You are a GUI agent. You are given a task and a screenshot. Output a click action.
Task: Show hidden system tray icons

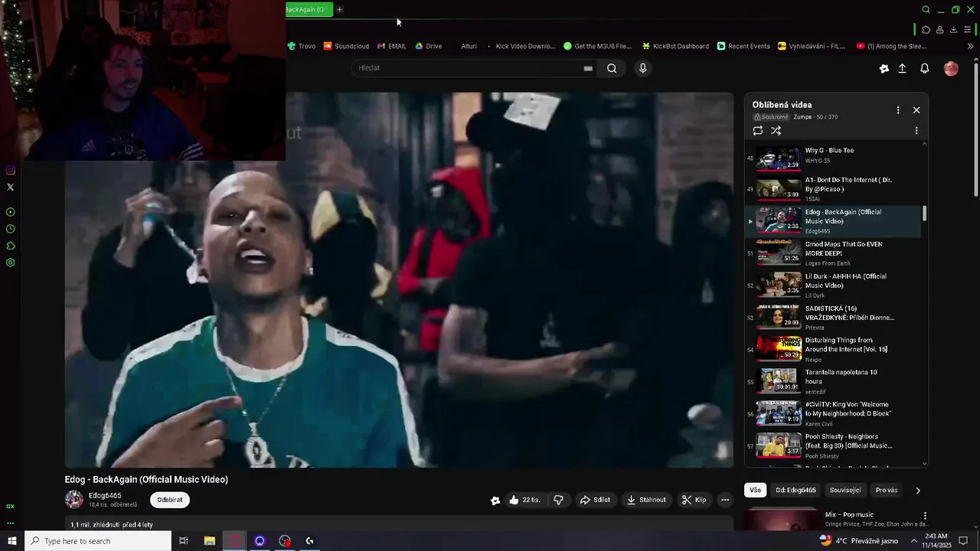914,540
